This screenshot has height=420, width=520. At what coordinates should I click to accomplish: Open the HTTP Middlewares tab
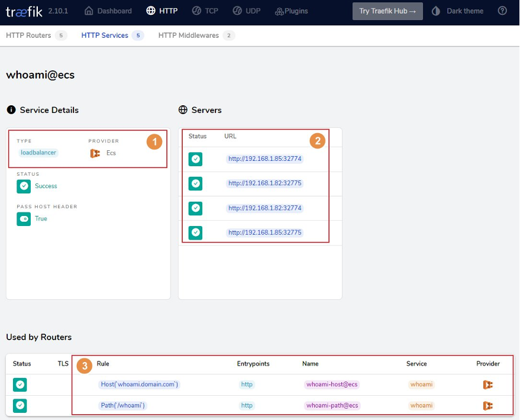[x=189, y=35]
